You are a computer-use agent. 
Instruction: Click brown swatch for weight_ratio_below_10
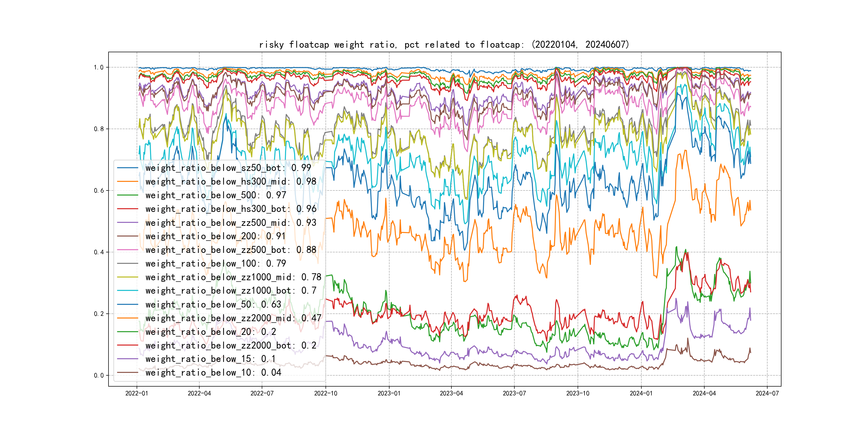tap(128, 373)
